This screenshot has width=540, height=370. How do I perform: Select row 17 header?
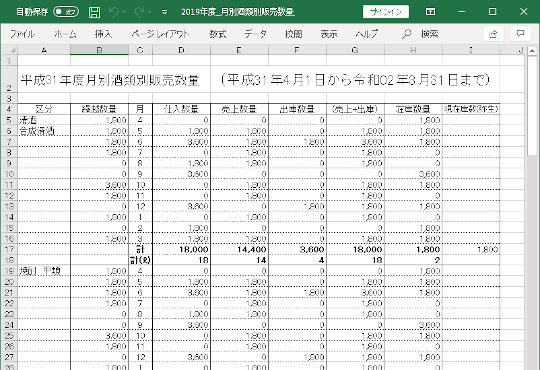9,249
